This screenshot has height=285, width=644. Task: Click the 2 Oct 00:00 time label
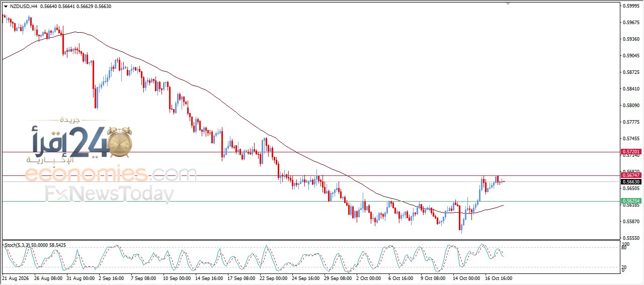(369, 278)
